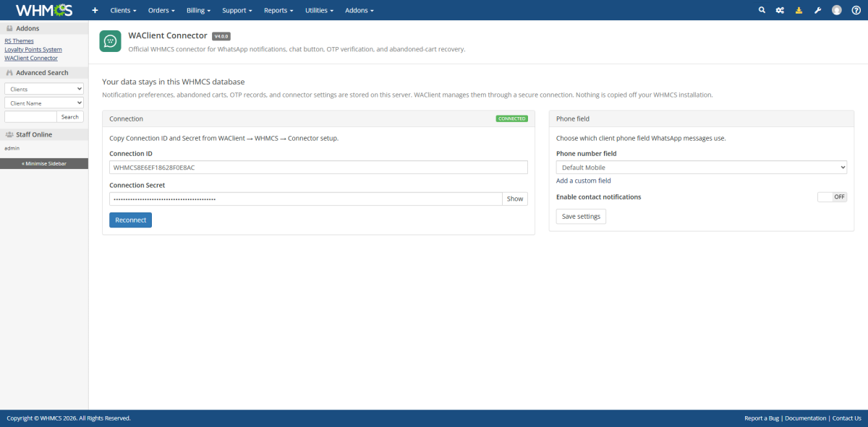Viewport: 868px width, 427px height.
Task: Click the CONNECTED status badge
Action: pyautogui.click(x=511, y=118)
